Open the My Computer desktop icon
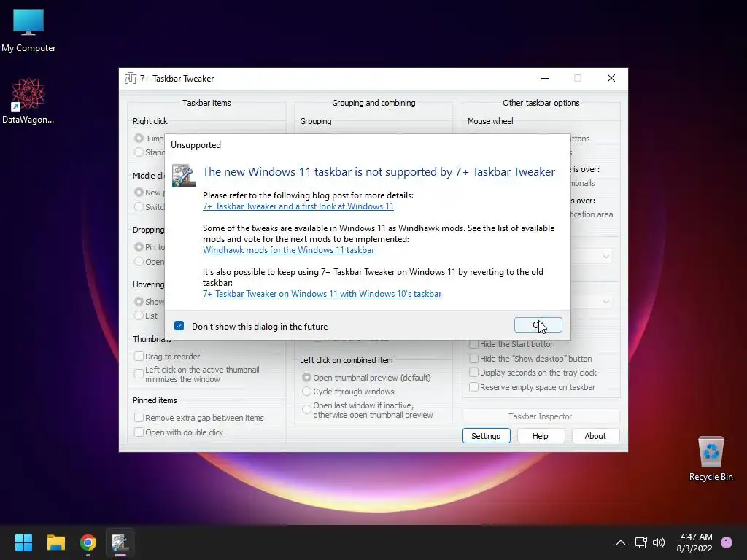The height and width of the screenshot is (560, 747). pos(28,30)
